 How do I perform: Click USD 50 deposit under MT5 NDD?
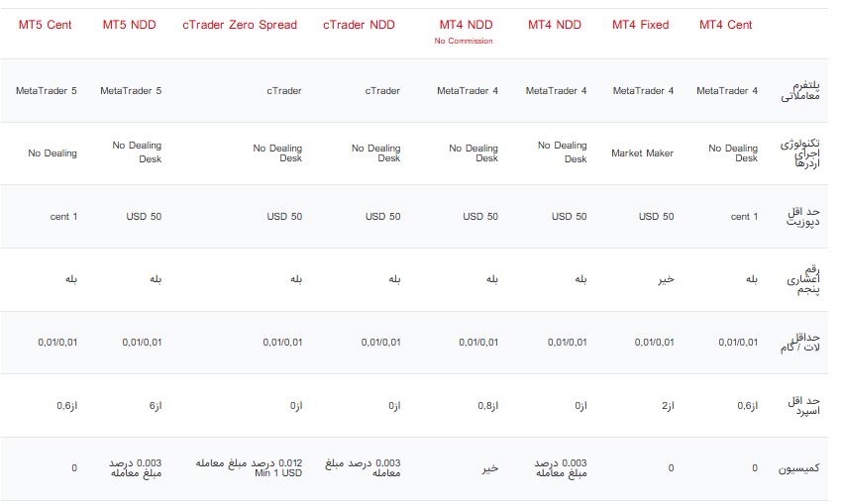tap(144, 216)
